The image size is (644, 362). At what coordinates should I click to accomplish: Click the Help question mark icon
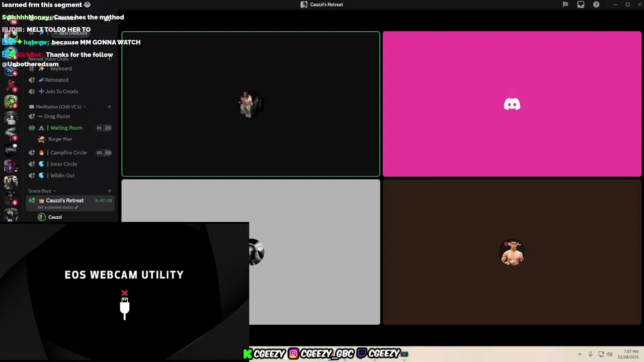[596, 5]
